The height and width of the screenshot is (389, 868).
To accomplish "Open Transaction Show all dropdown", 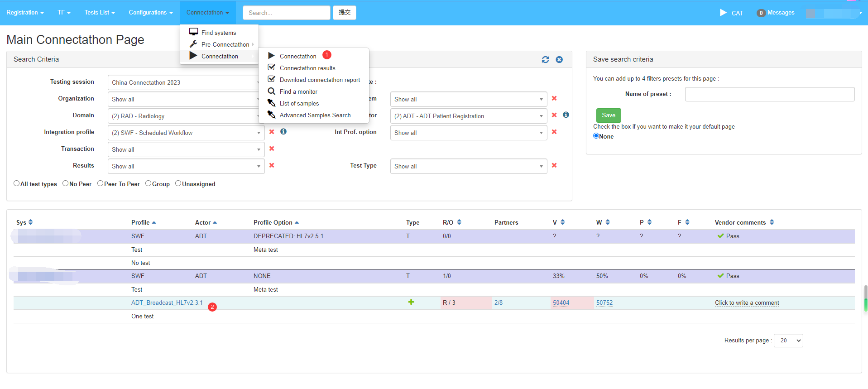I will click(186, 149).
